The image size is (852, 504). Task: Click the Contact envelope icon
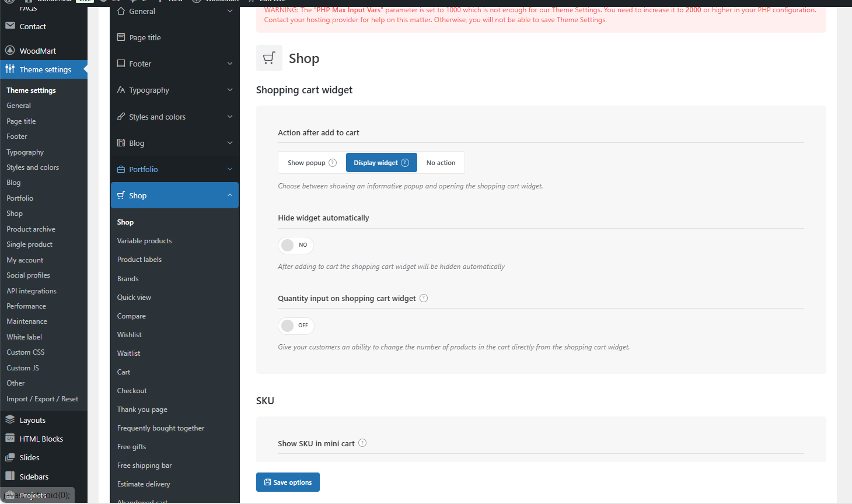10,26
